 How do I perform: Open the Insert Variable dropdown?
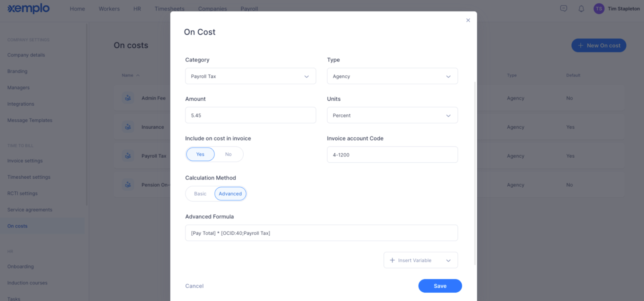421,260
